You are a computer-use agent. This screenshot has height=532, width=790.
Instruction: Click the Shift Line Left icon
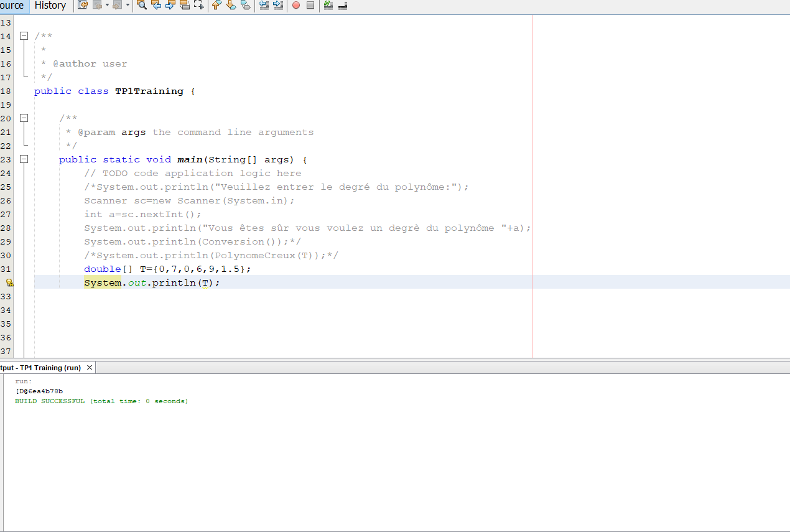pyautogui.click(x=263, y=6)
